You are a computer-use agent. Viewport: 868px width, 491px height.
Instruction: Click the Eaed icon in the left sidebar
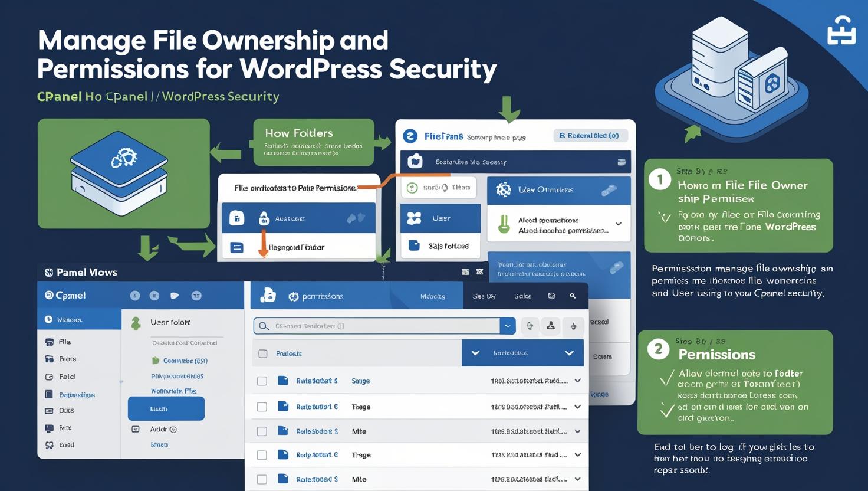50,445
